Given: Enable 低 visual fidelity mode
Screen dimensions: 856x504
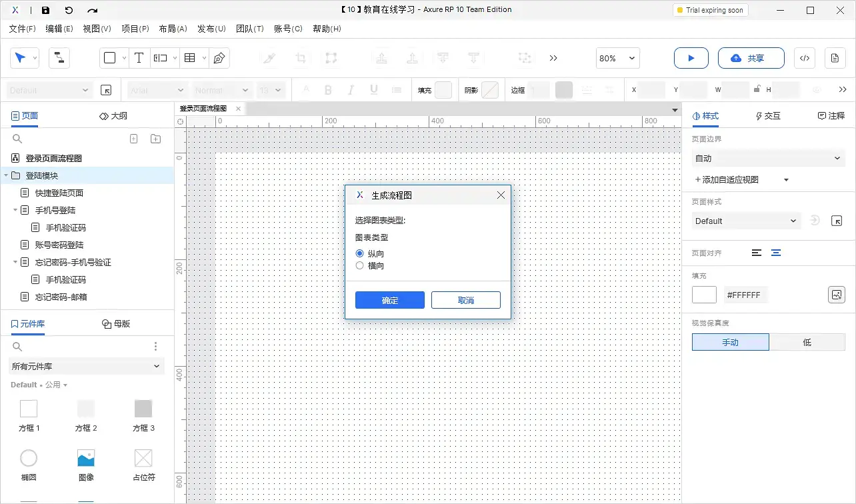Looking at the screenshot, I should pos(807,342).
